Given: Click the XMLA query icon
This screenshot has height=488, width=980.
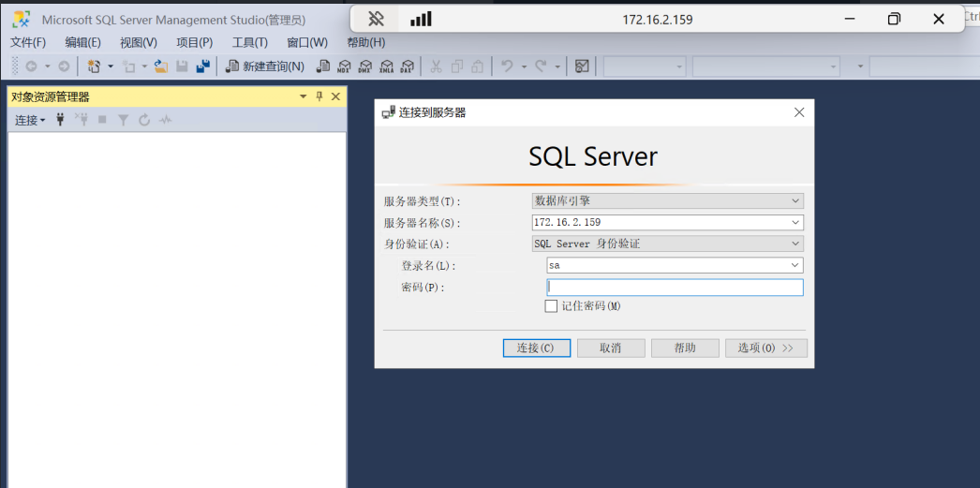Looking at the screenshot, I should coord(387,67).
